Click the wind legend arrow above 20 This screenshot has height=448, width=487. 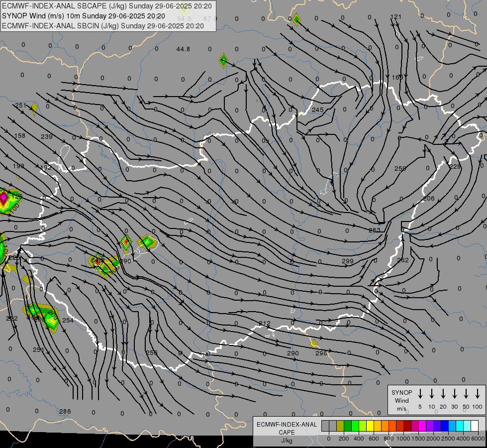pyautogui.click(x=443, y=394)
